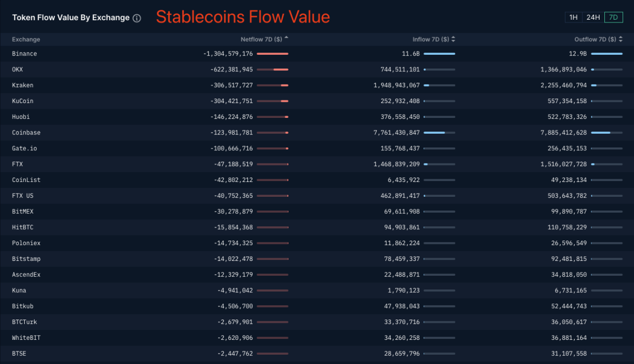
Task: Click the Netflow 7D ($) header
Action: (x=261, y=39)
